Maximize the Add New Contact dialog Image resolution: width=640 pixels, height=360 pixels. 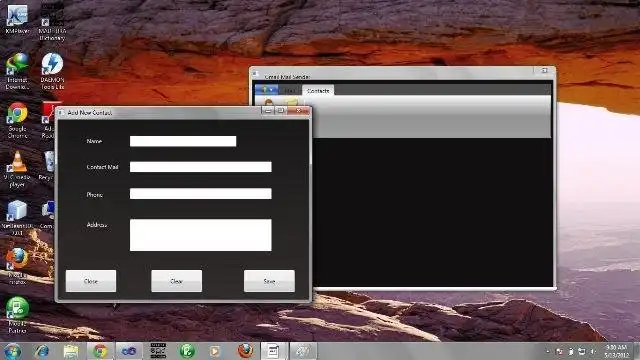(280, 111)
